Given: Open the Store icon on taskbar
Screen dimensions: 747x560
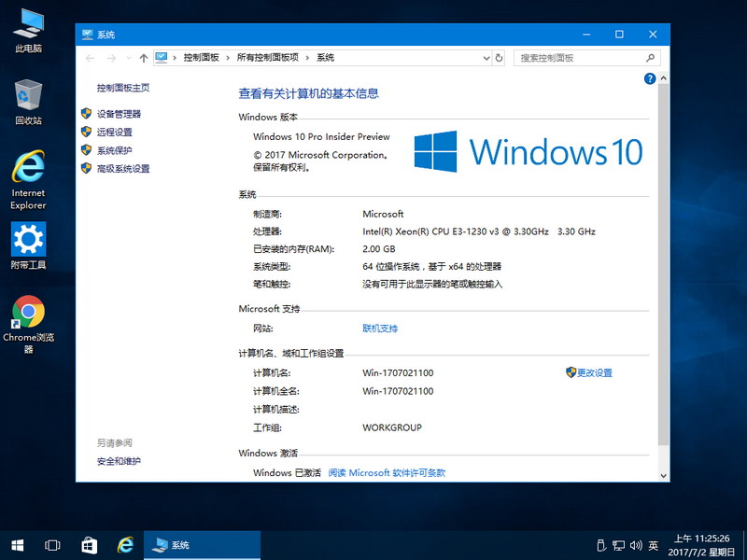Looking at the screenshot, I should click(x=89, y=545).
